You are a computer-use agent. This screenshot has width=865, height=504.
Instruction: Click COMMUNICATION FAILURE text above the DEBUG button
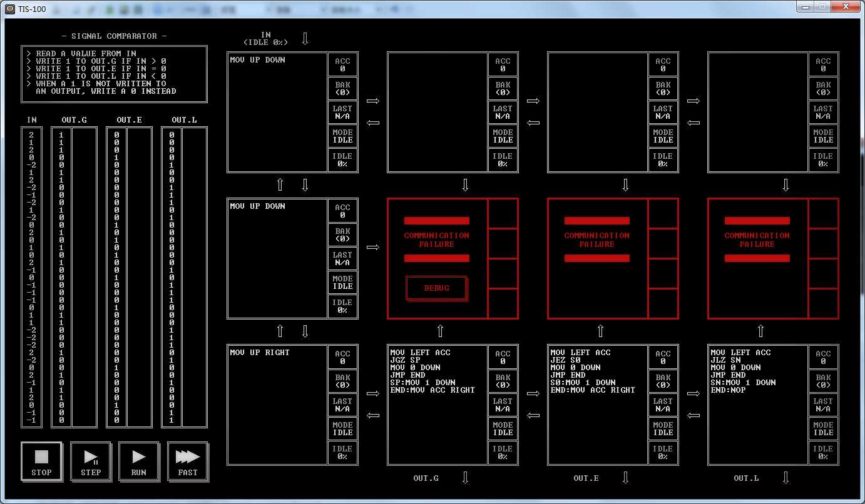437,239
